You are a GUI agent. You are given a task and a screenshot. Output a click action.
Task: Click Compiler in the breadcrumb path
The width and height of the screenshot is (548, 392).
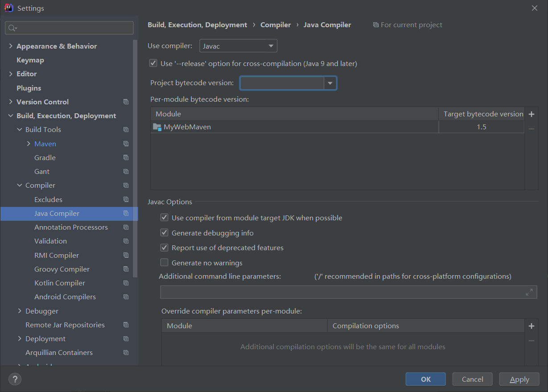(x=276, y=25)
